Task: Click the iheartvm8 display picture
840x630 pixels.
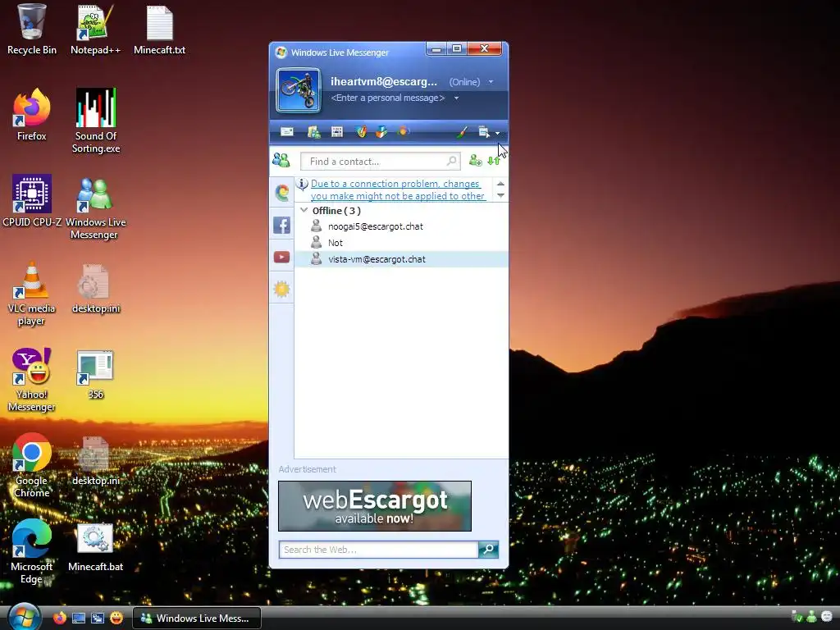Action: (299, 90)
